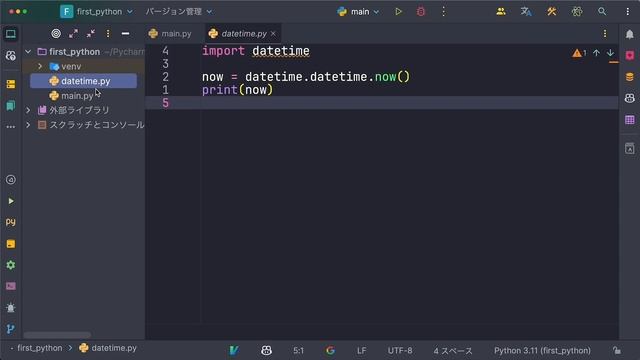The width and height of the screenshot is (640, 360).
Task: Select main.py in project tree
Action: point(77,96)
